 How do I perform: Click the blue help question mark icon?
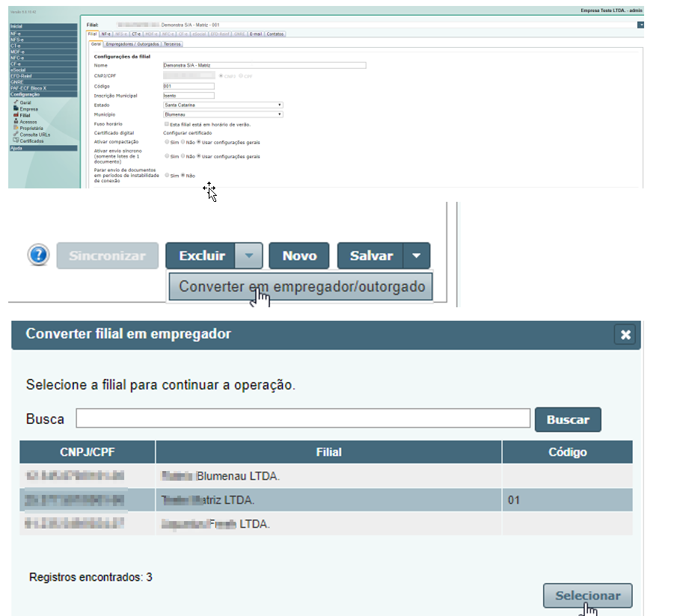38,256
